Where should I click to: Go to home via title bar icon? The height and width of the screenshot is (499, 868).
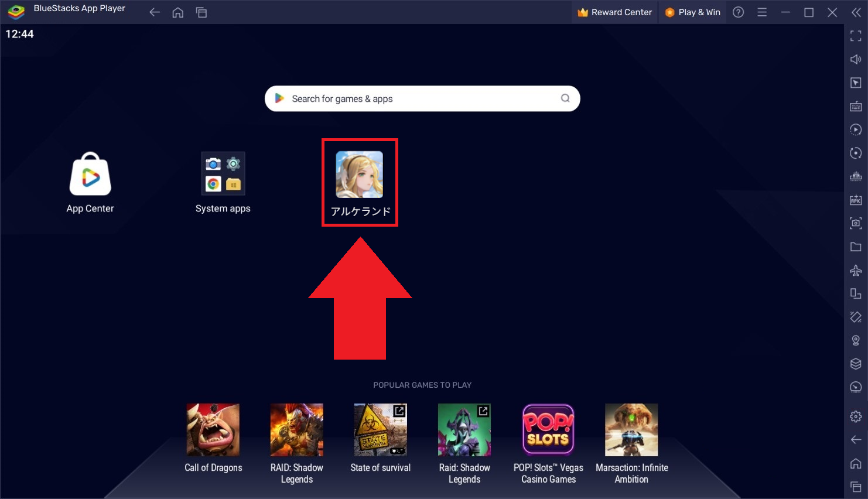click(178, 12)
